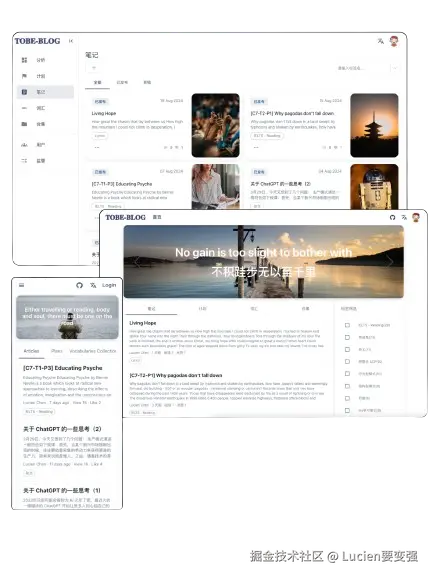Open Living Hope card title in admin window
Screen dimensions: 432x577
104,113
